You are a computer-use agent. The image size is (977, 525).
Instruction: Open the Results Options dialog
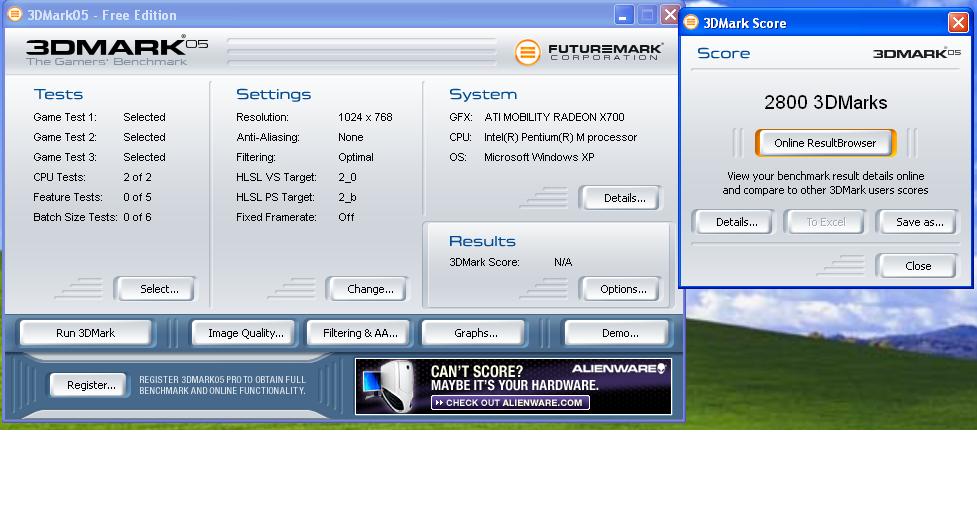[x=620, y=289]
